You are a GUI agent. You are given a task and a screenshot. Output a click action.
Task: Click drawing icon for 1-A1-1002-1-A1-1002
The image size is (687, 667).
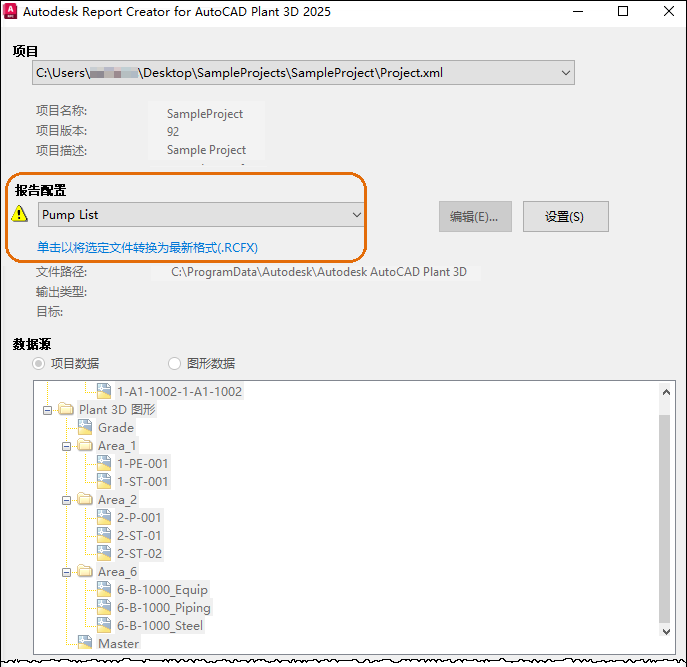104,391
